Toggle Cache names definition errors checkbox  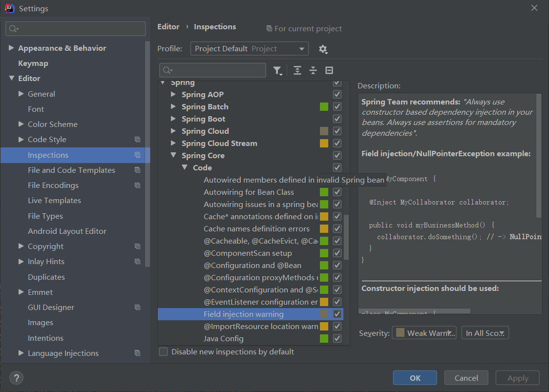[337, 229]
